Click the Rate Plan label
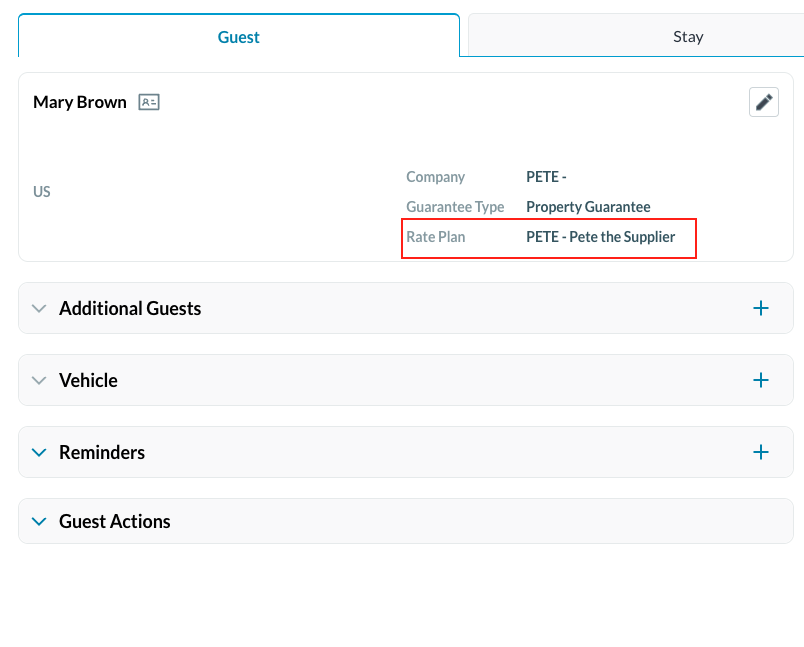Image resolution: width=804 pixels, height=647 pixels. click(434, 237)
